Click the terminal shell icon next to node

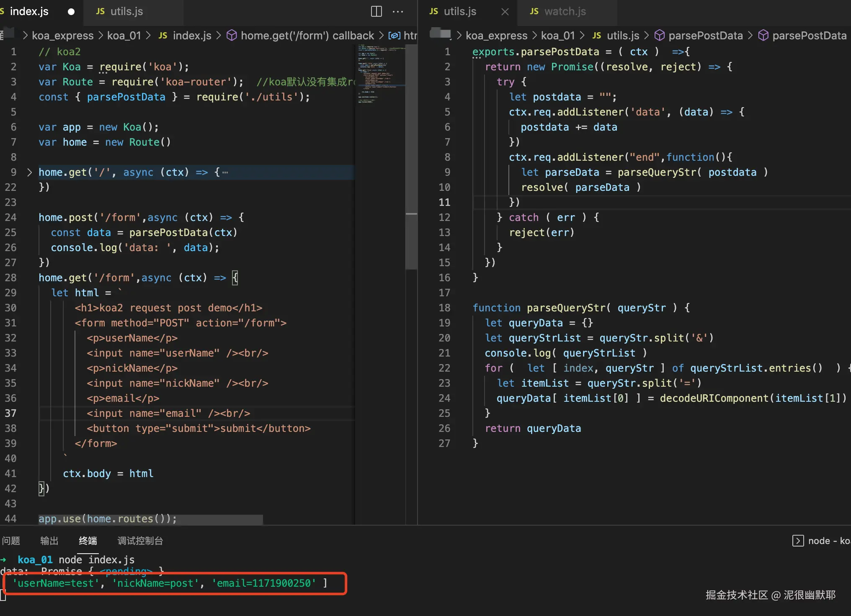pos(798,541)
